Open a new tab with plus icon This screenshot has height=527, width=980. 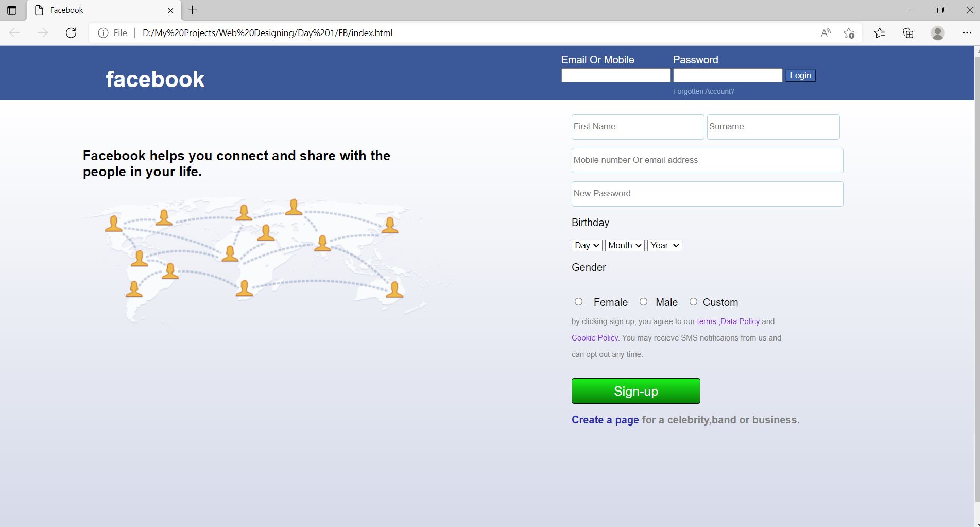click(x=193, y=10)
